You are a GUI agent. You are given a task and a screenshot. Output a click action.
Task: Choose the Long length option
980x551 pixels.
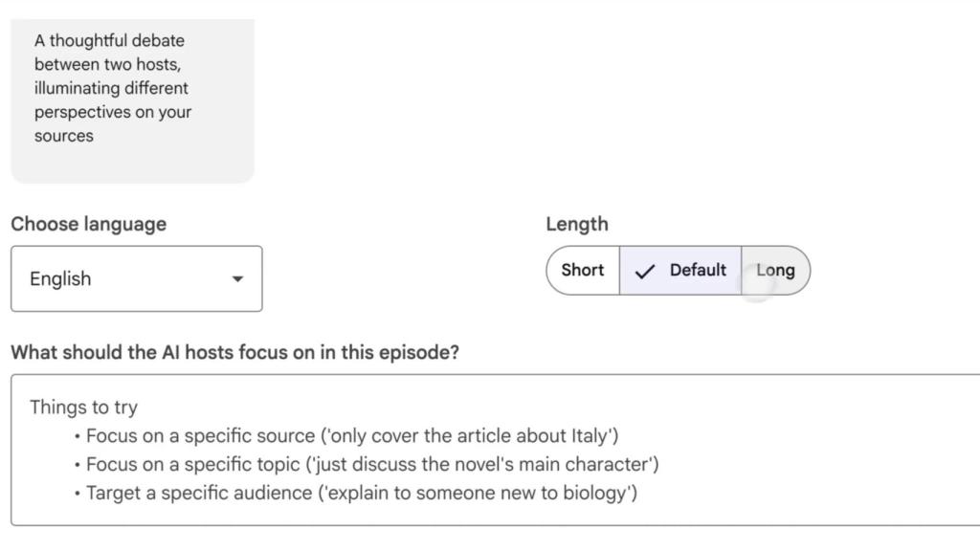pos(775,270)
